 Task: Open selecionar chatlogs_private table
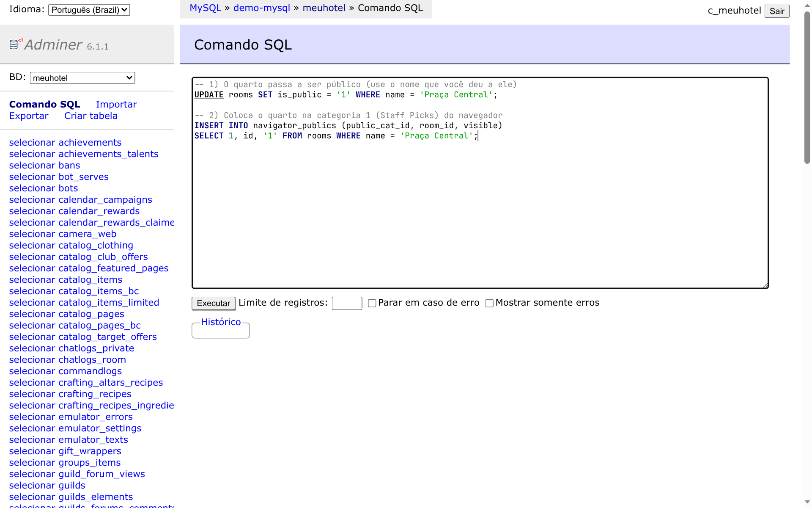tap(71, 348)
